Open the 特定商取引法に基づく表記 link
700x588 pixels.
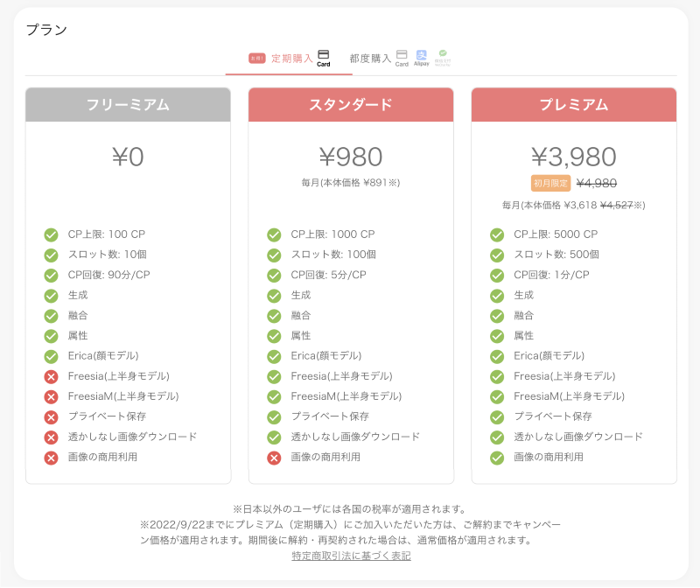click(x=351, y=556)
